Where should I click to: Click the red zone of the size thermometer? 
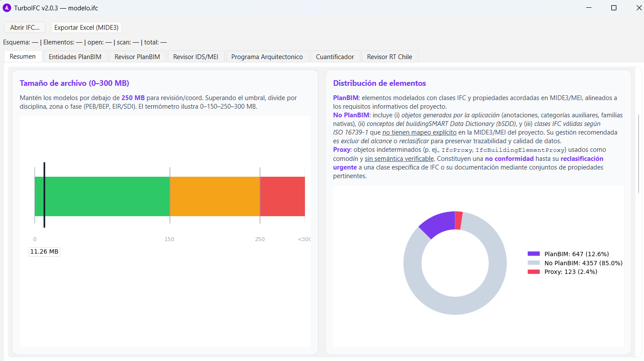pyautogui.click(x=282, y=196)
